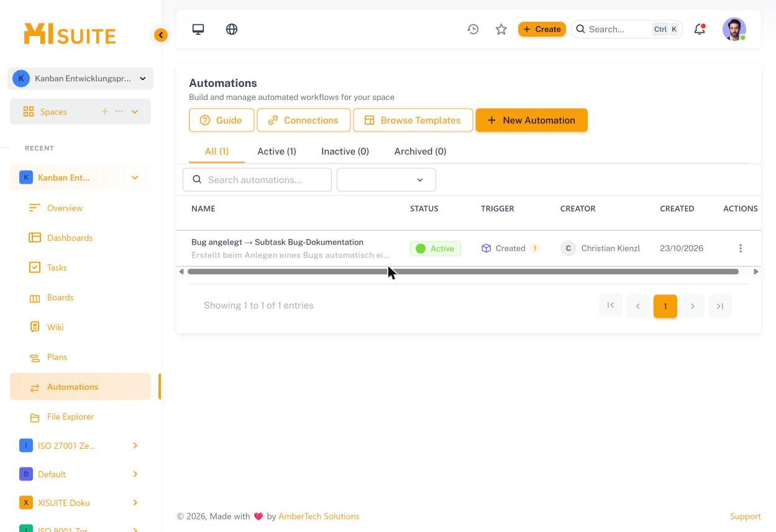Open the Spaces more options ellipsis
Screen dimensions: 776x532
tap(119, 111)
